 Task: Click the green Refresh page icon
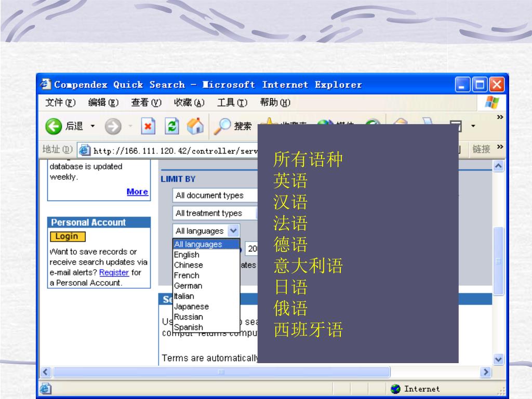point(171,126)
